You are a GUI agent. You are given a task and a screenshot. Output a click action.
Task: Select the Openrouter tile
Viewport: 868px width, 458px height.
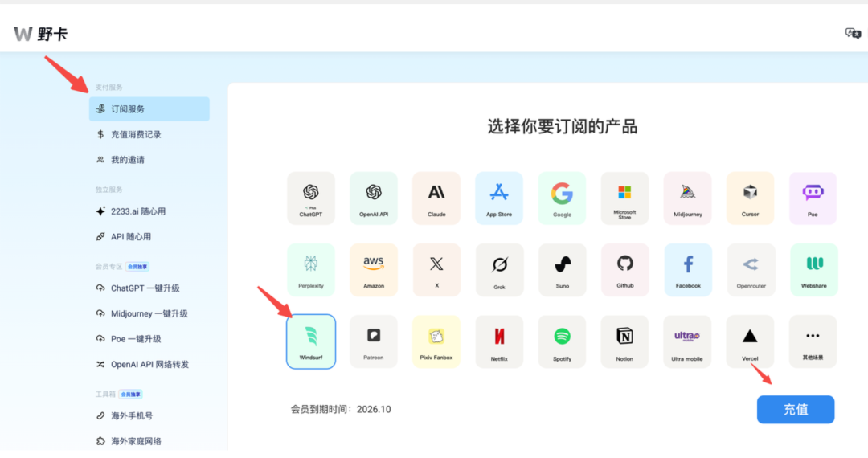pyautogui.click(x=751, y=270)
